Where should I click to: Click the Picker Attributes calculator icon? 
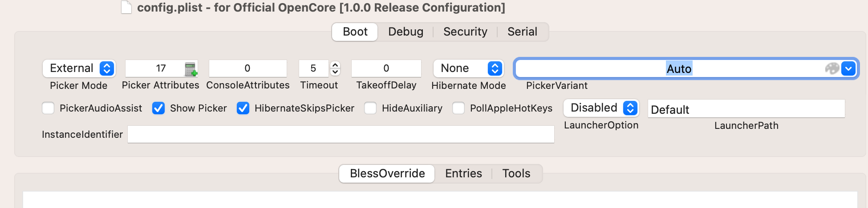(191, 69)
